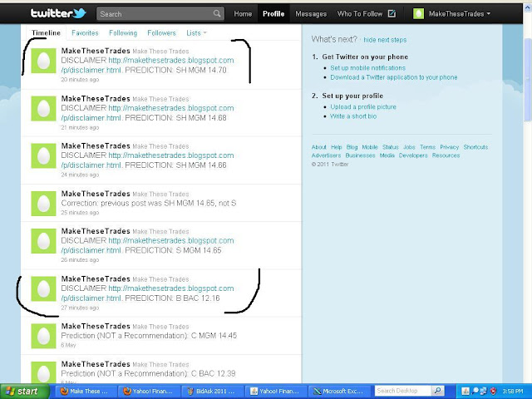Open disclaimer link in B BAC 12.16 tweet
The image size is (532, 399).
(x=148, y=293)
